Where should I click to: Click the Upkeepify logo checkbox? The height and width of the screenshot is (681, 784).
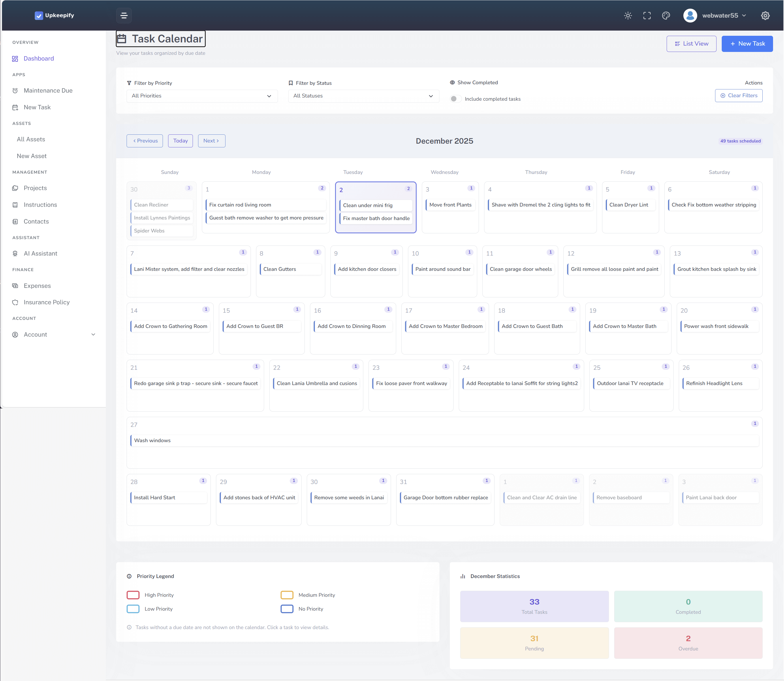pos(39,16)
